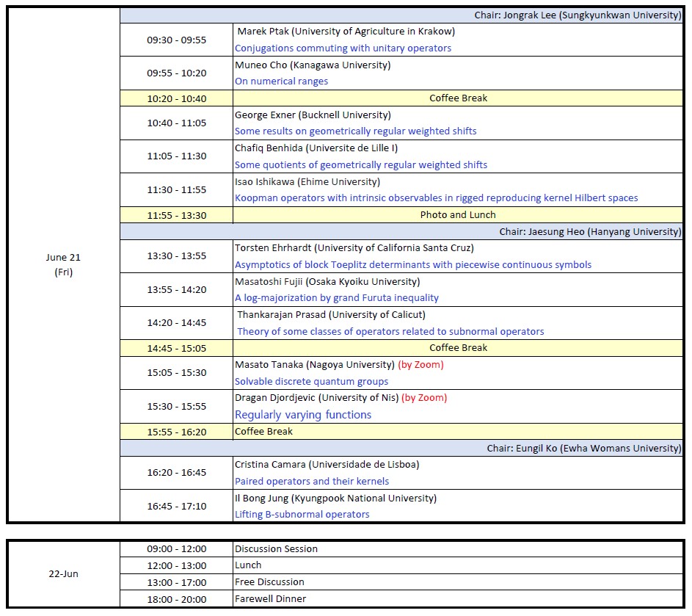Open "Lifting B-subnormal operators" talk link

(x=302, y=515)
